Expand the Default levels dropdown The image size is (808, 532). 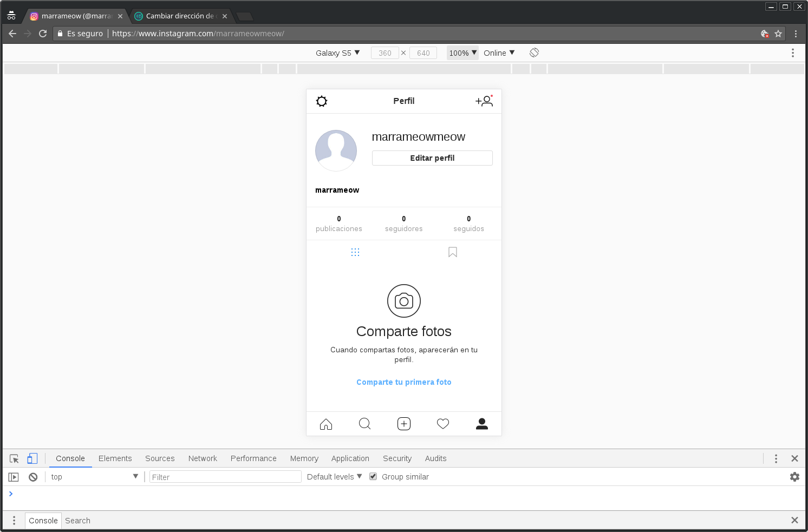click(x=334, y=477)
